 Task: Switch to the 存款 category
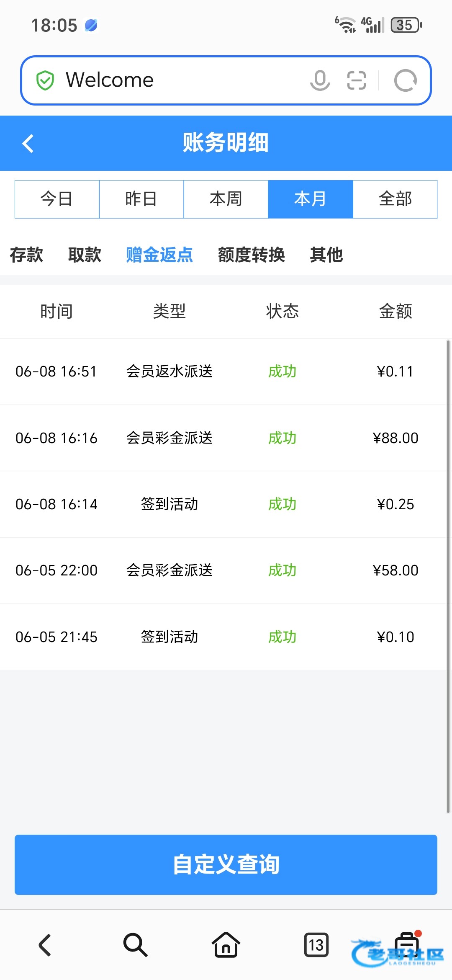(x=26, y=255)
